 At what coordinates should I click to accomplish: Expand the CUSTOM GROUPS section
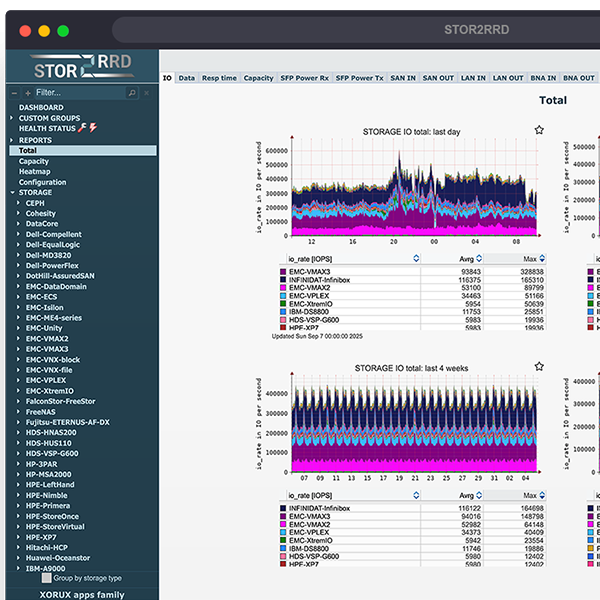[x=11, y=118]
